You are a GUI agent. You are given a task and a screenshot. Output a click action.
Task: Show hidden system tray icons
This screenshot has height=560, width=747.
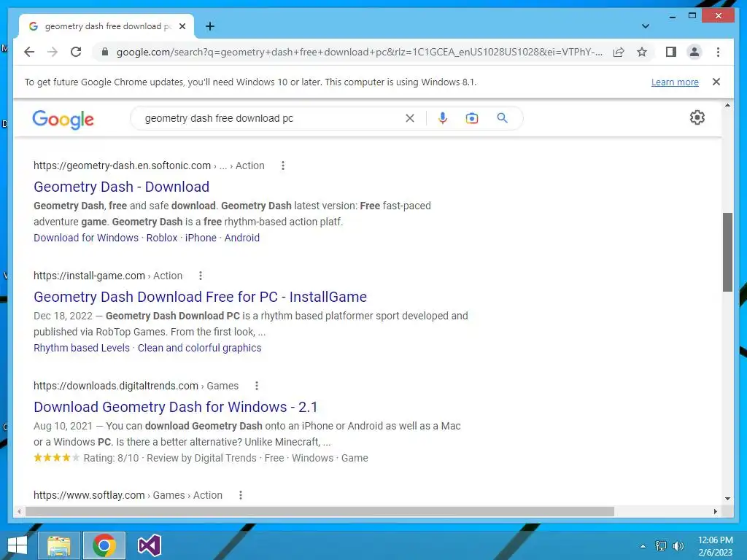click(x=643, y=546)
